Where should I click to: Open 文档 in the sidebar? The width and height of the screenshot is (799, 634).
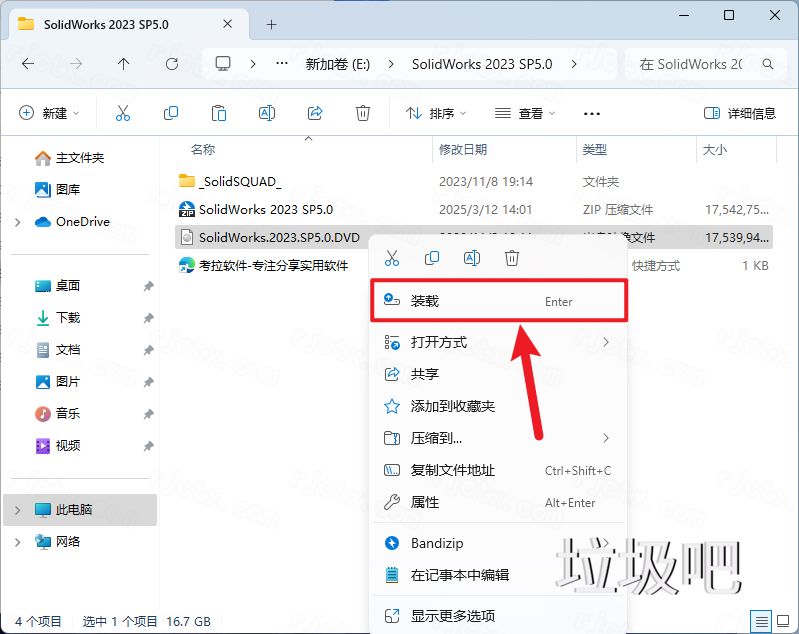click(58, 350)
